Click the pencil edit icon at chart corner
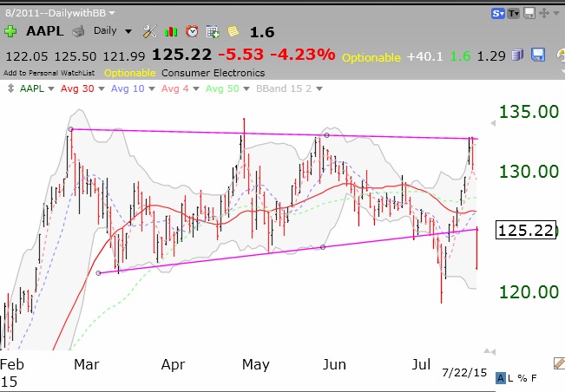Screen dimensions: 565x392 point(558,363)
